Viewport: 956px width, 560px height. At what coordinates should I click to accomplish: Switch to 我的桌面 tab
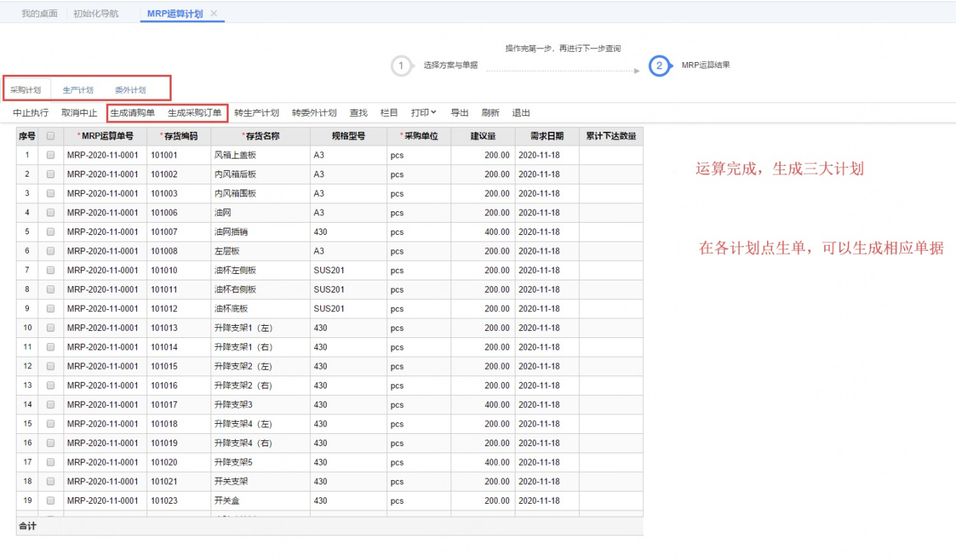40,14
